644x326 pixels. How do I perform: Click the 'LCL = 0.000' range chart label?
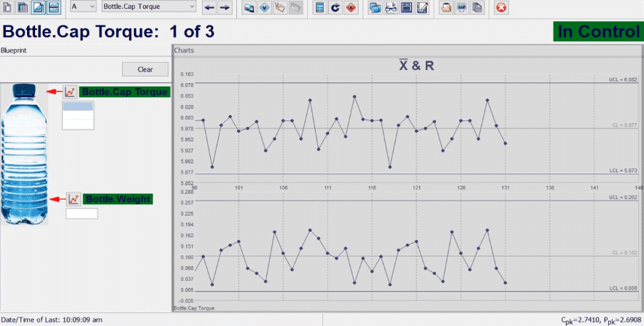[624, 289]
